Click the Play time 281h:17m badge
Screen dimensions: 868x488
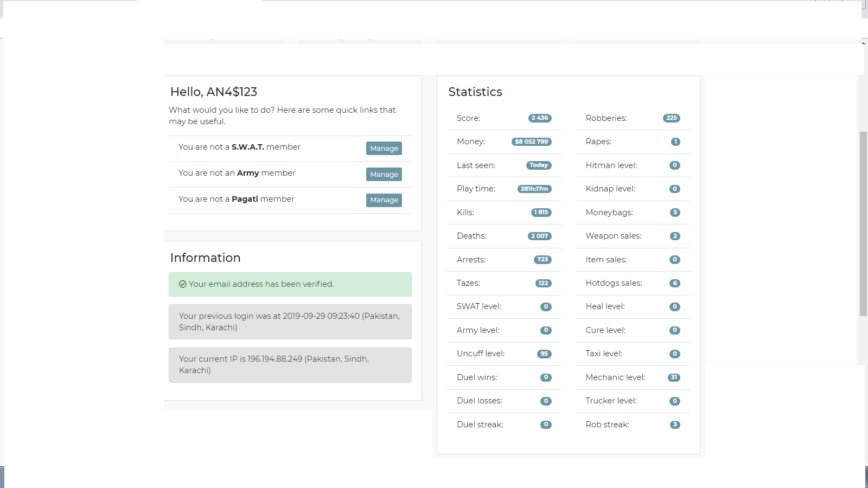point(534,189)
